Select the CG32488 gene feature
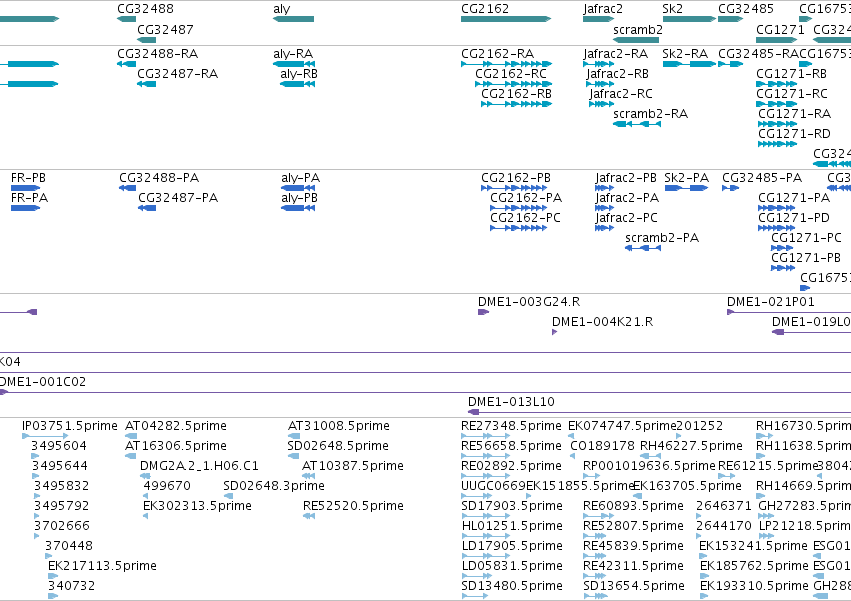The height and width of the screenshot is (601, 851). pos(126,19)
